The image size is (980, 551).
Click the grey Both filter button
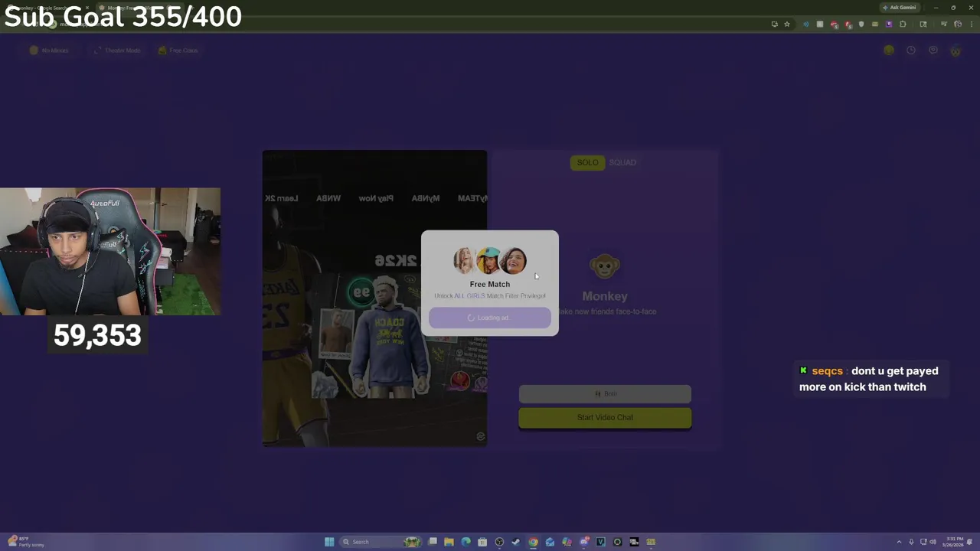pos(605,393)
